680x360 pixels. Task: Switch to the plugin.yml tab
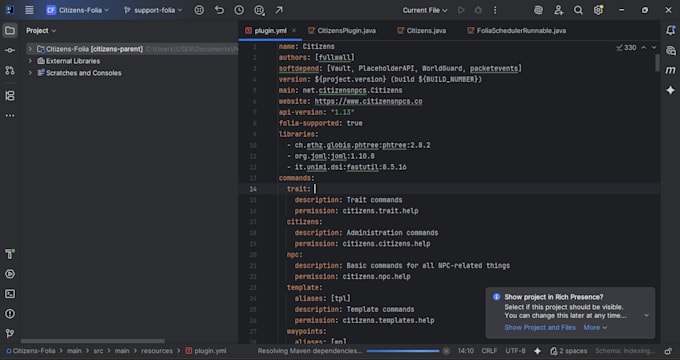tap(270, 31)
